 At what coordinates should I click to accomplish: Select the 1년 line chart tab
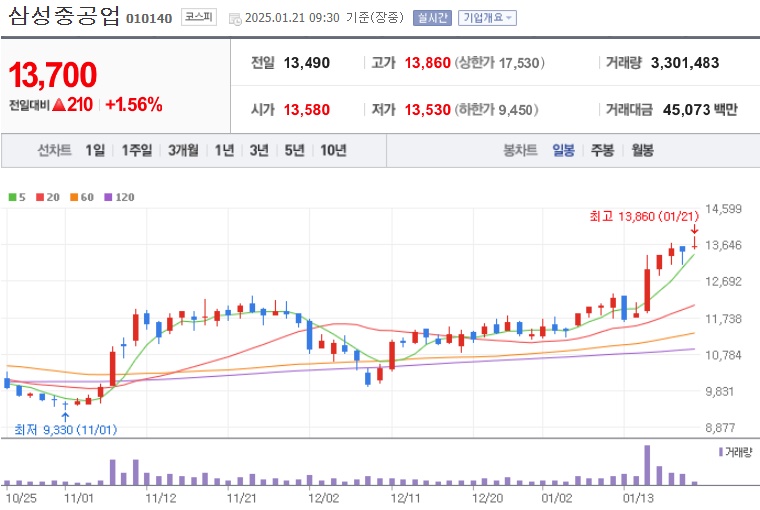224,150
